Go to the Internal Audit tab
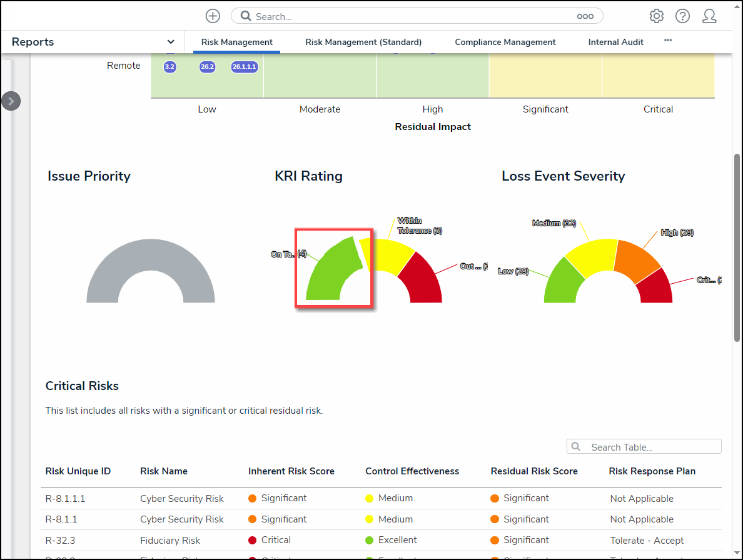 (x=616, y=42)
